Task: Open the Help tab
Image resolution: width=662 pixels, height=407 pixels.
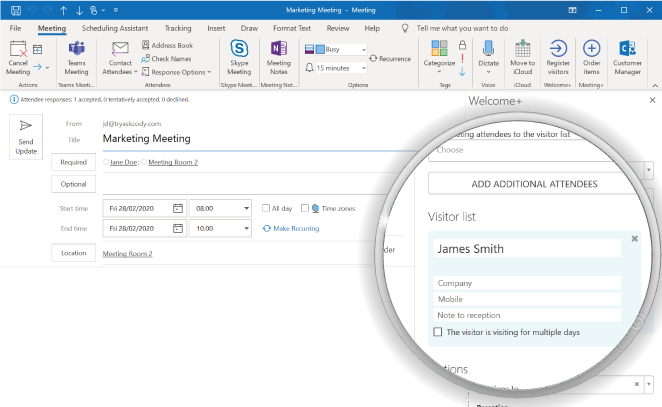Action: click(372, 28)
